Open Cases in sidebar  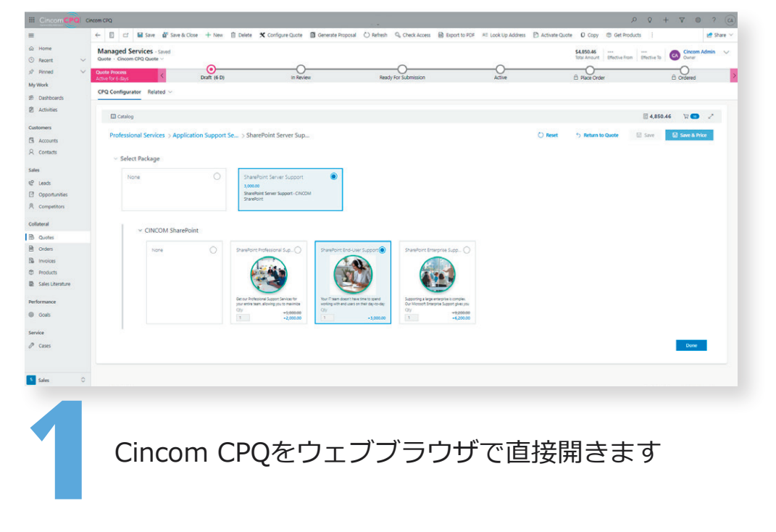(x=44, y=346)
